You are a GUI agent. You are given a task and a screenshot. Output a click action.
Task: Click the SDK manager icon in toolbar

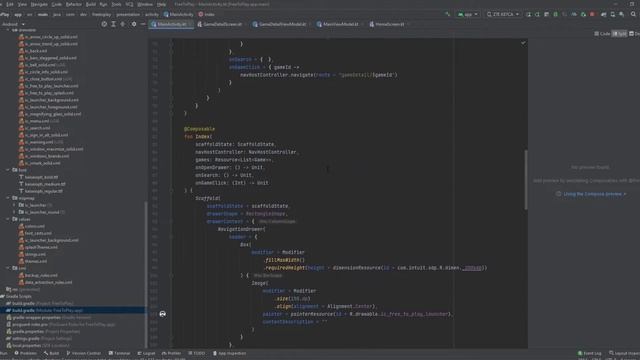coord(622,14)
